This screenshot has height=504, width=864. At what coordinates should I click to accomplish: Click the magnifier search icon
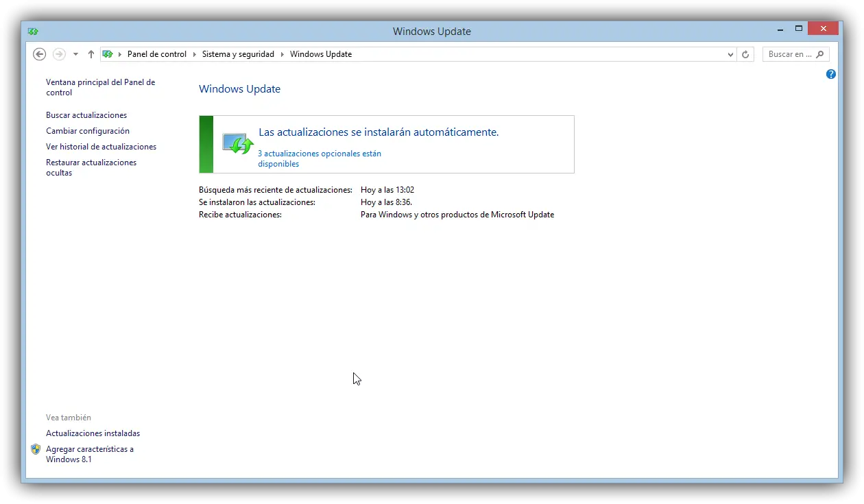[x=821, y=54]
